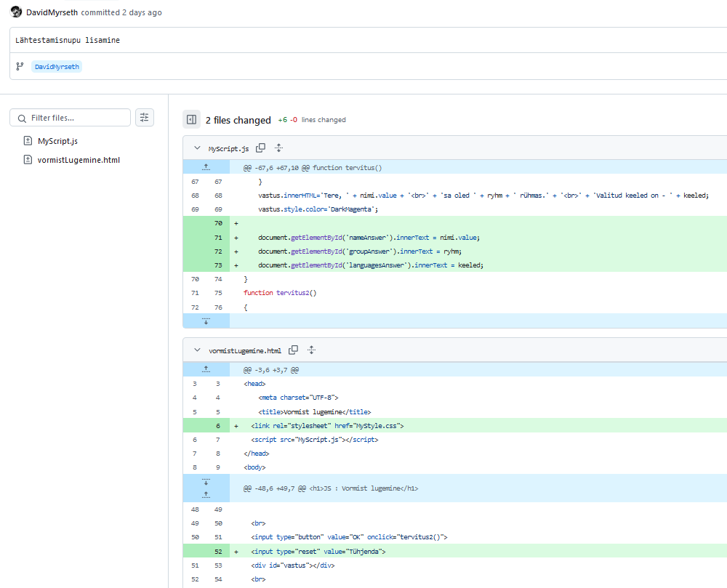727x588 pixels.
Task: Open the DavidMyrseth branch label
Action: point(57,67)
